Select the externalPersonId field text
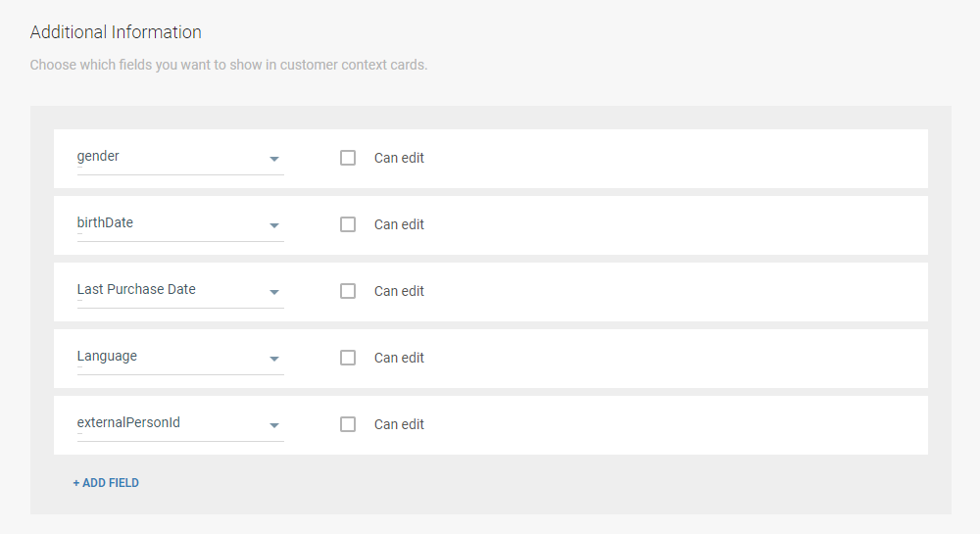 pos(128,422)
